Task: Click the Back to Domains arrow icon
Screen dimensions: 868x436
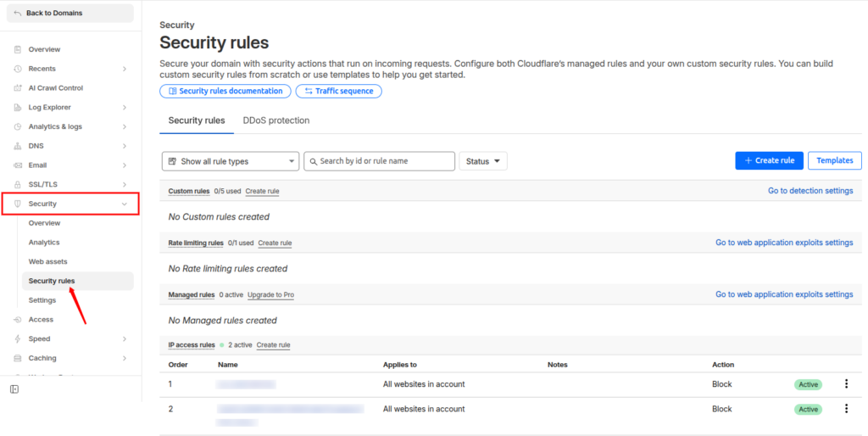Action: click(18, 14)
